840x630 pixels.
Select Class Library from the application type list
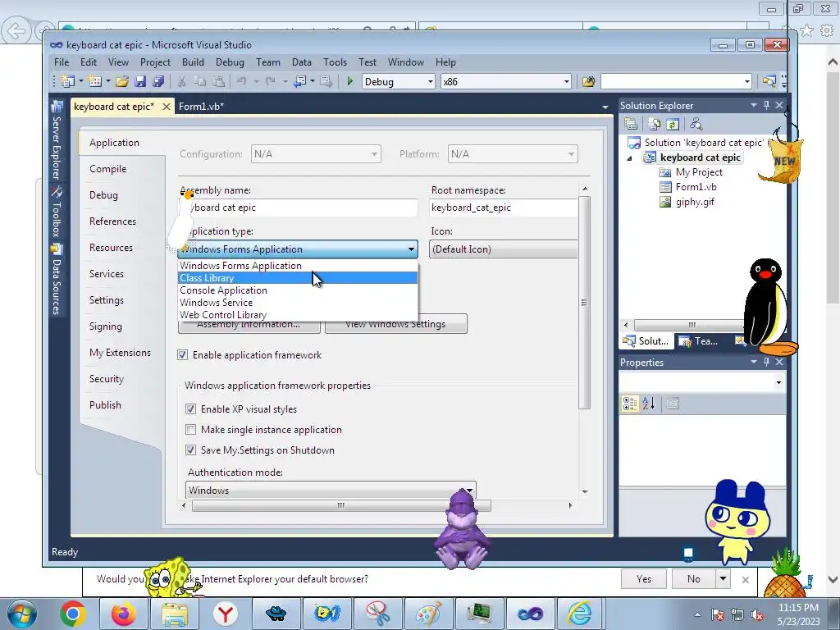[298, 278]
